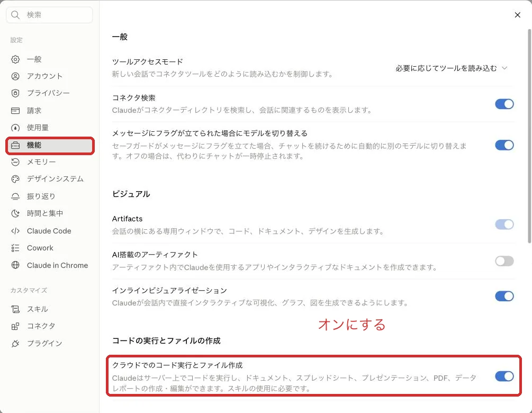Image resolution: width=532 pixels, height=413 pixels.
Task: Click the 機能 toolbox icon
Action: pos(15,145)
